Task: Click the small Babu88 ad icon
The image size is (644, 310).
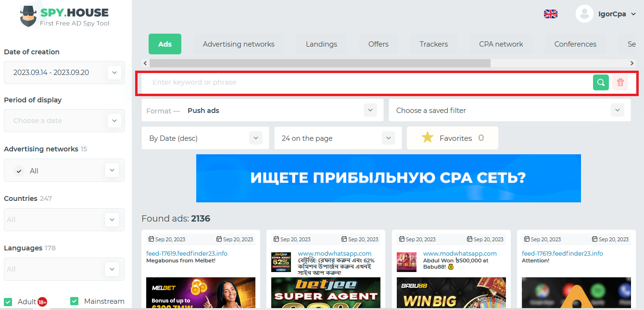Action: coord(406,262)
